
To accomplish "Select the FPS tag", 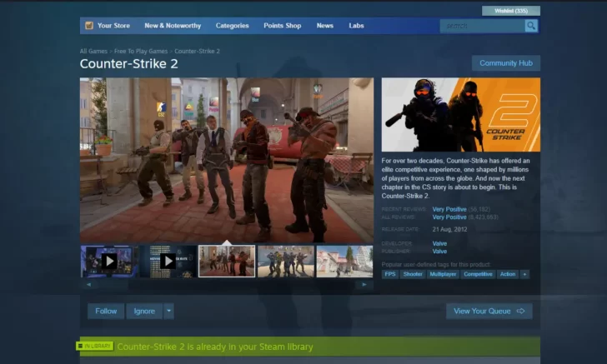I will 390,274.
